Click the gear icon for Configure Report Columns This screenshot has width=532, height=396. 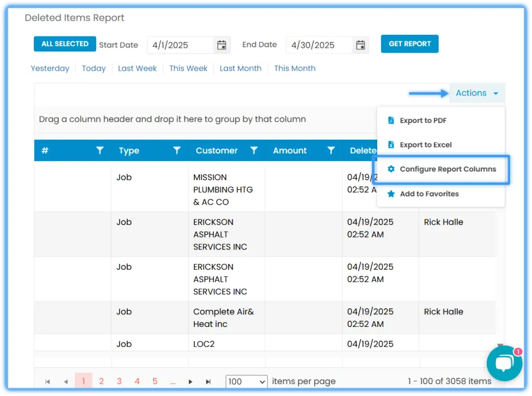point(391,169)
